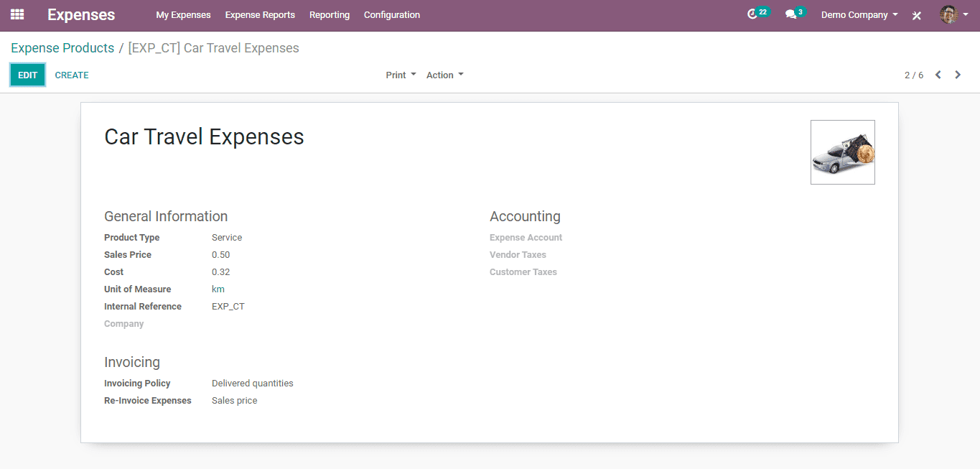The height and width of the screenshot is (469, 980).
Task: Click the EDIT button
Action: (x=27, y=75)
